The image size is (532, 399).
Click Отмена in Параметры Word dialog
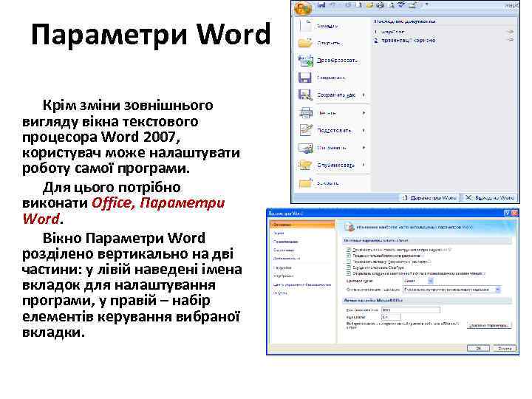[x=505, y=348]
